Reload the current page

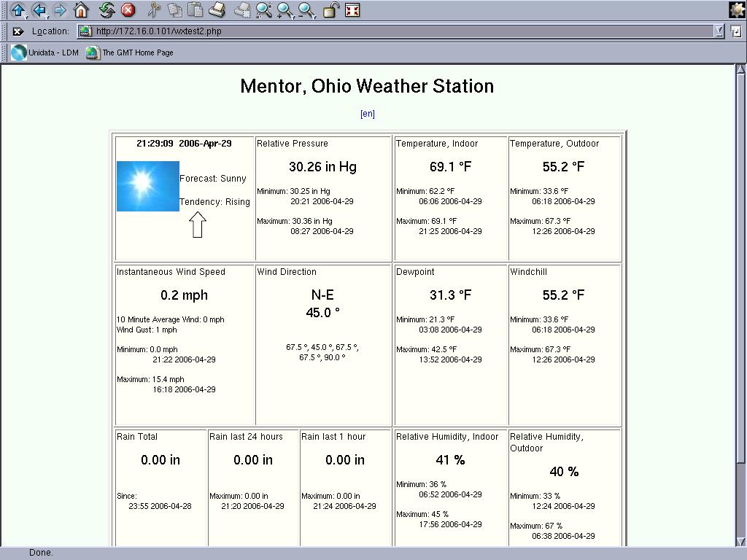107,10
